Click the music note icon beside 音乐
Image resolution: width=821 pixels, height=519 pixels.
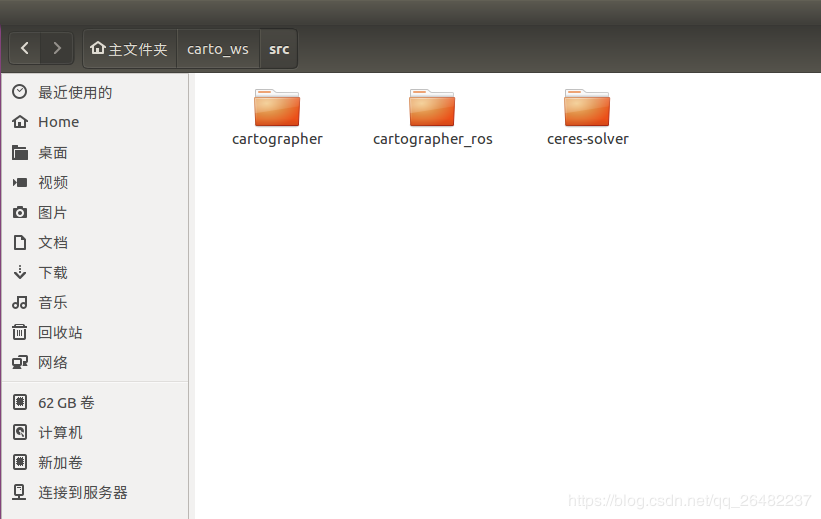pos(20,302)
